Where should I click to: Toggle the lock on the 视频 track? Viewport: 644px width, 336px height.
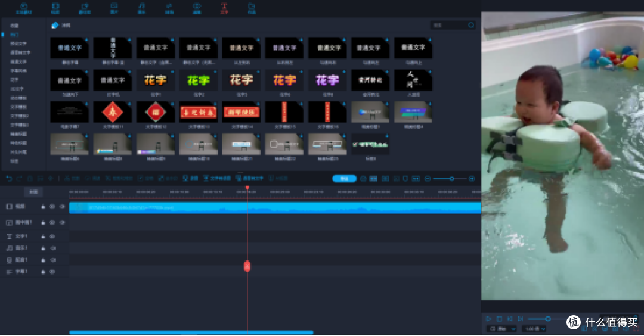pyautogui.click(x=43, y=207)
